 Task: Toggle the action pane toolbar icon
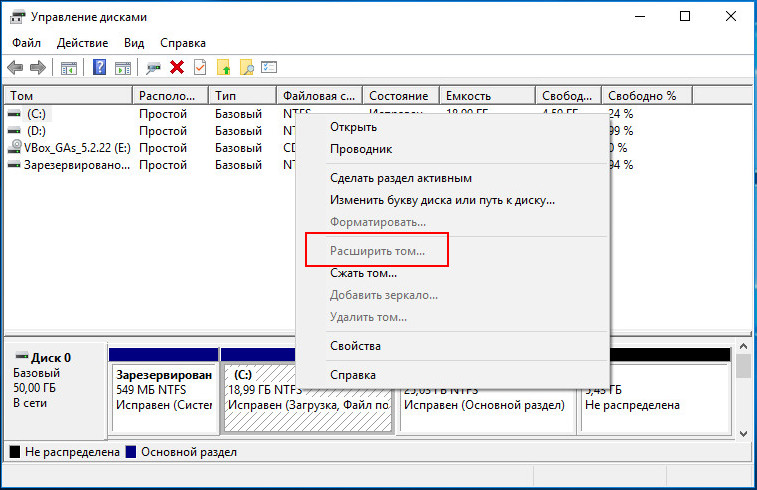(123, 68)
